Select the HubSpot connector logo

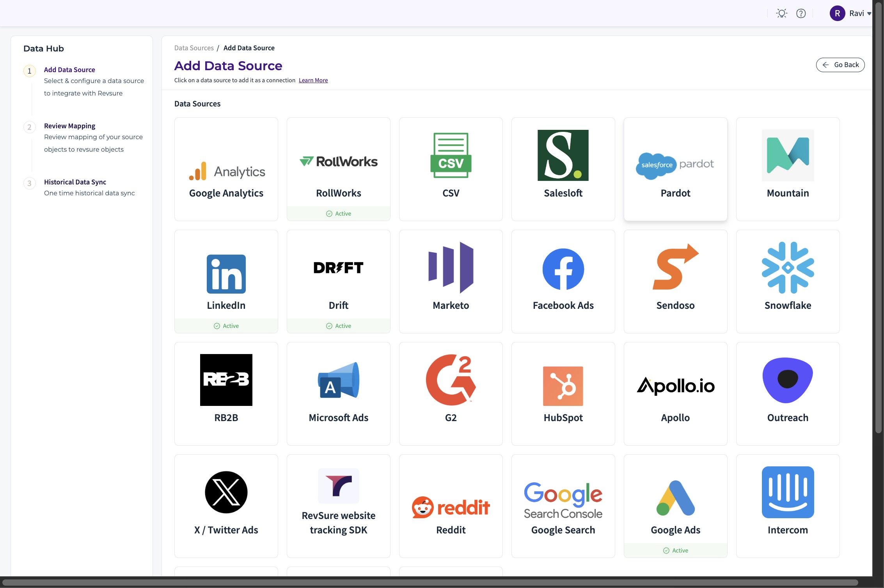tap(563, 386)
